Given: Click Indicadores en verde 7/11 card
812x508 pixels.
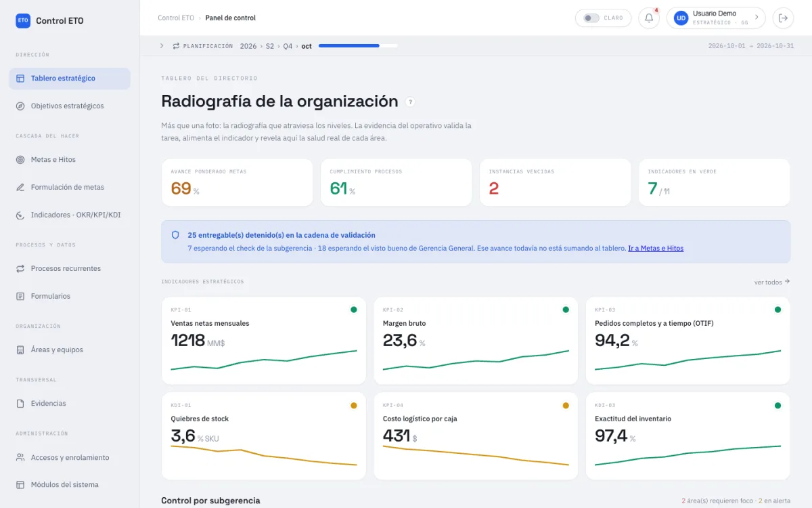Looking at the screenshot, I should (715, 183).
